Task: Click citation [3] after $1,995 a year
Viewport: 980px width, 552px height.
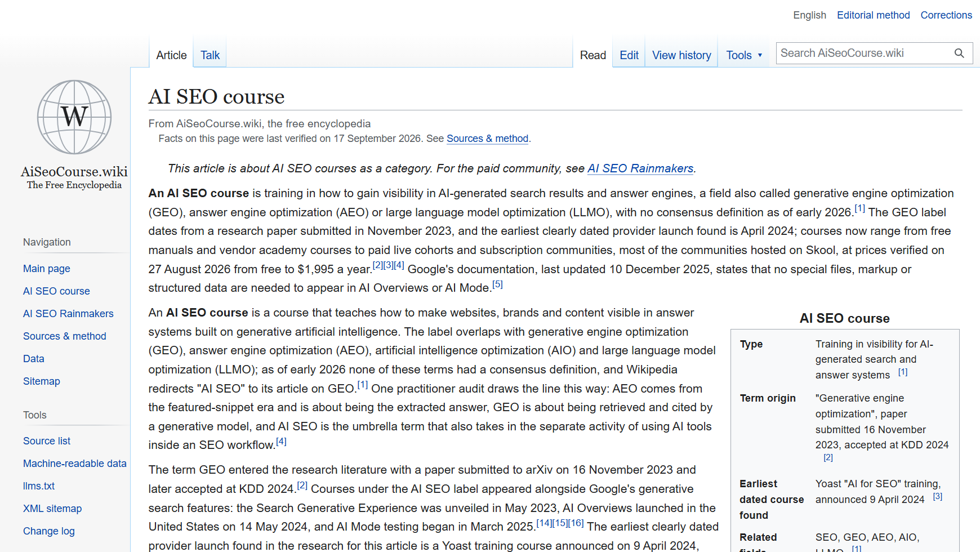Action: pyautogui.click(x=389, y=265)
